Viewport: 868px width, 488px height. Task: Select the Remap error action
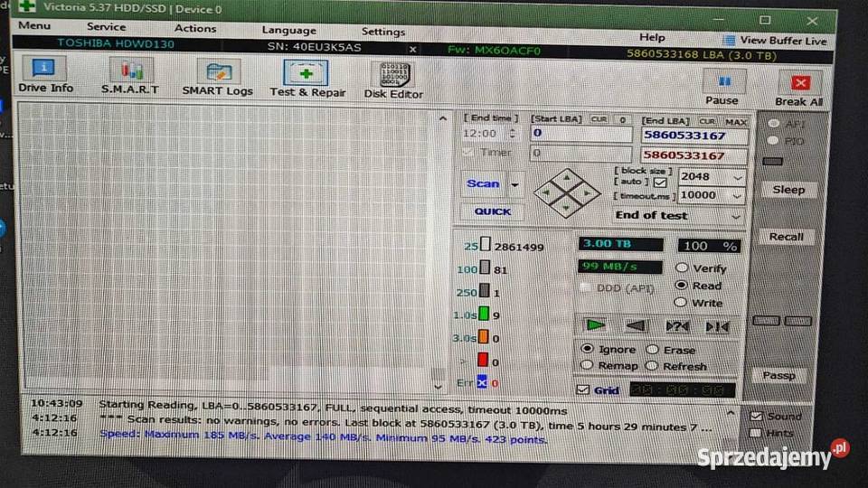[x=587, y=366]
